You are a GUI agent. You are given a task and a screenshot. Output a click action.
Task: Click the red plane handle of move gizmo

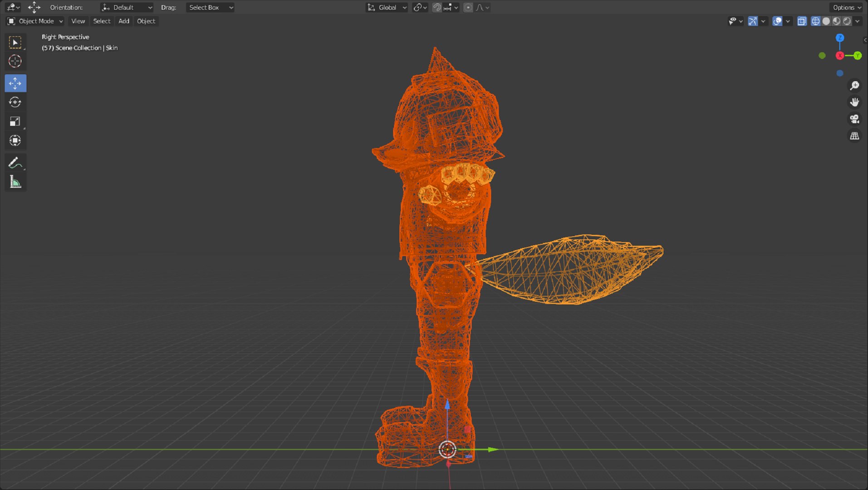467,429
